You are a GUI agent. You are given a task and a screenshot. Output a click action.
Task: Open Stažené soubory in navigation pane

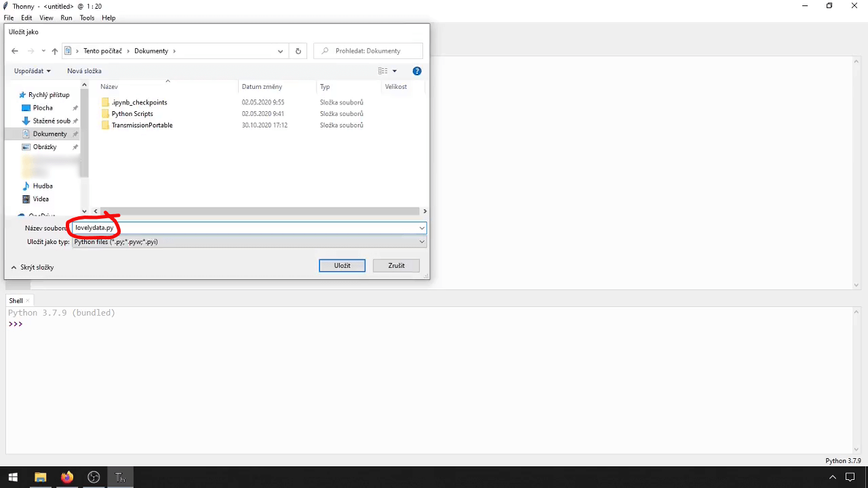pyautogui.click(x=52, y=121)
